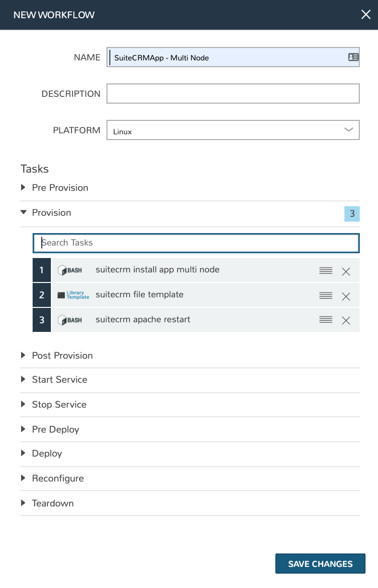Click drag handle for suitecrm file template task
378x588 pixels.
pos(326,296)
